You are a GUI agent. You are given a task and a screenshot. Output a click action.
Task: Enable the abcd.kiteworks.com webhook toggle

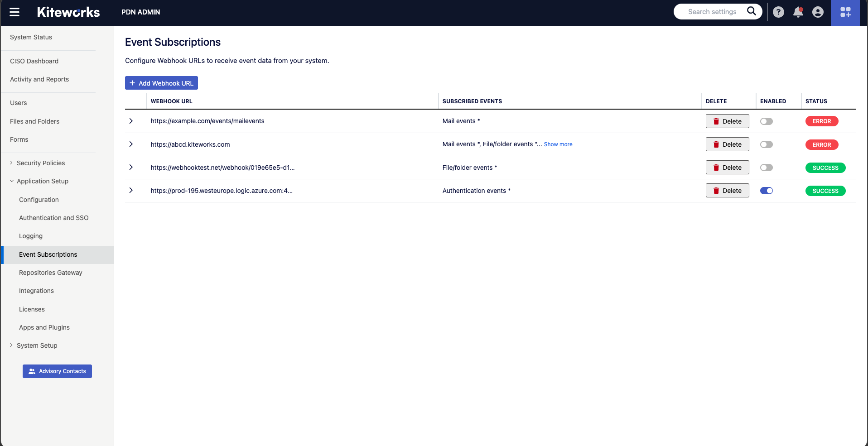(767, 144)
